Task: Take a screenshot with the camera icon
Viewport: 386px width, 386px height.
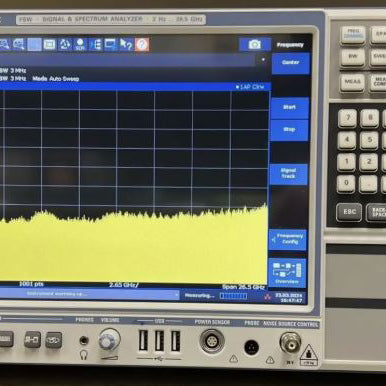Action: [255, 44]
